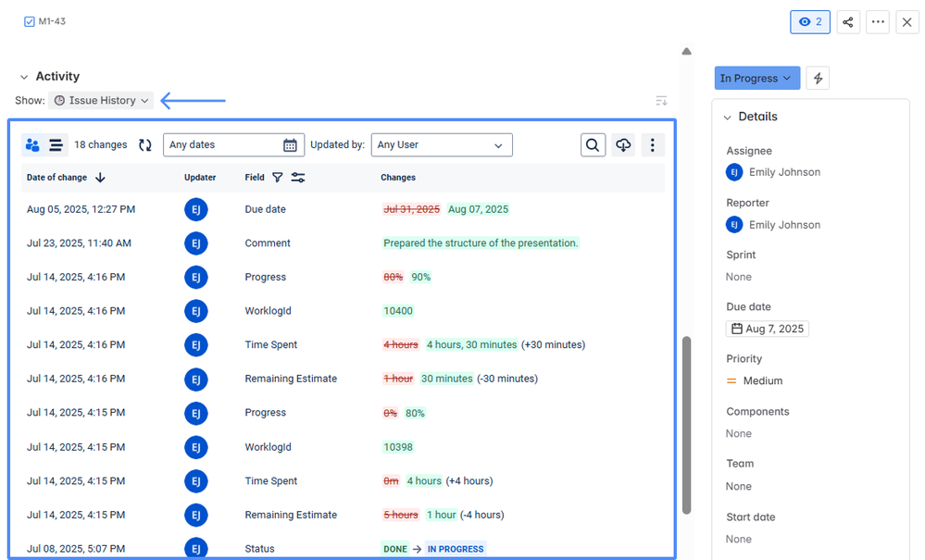Click the Field filter funnel icon
Screen dimensions: 925x560
click(277, 178)
